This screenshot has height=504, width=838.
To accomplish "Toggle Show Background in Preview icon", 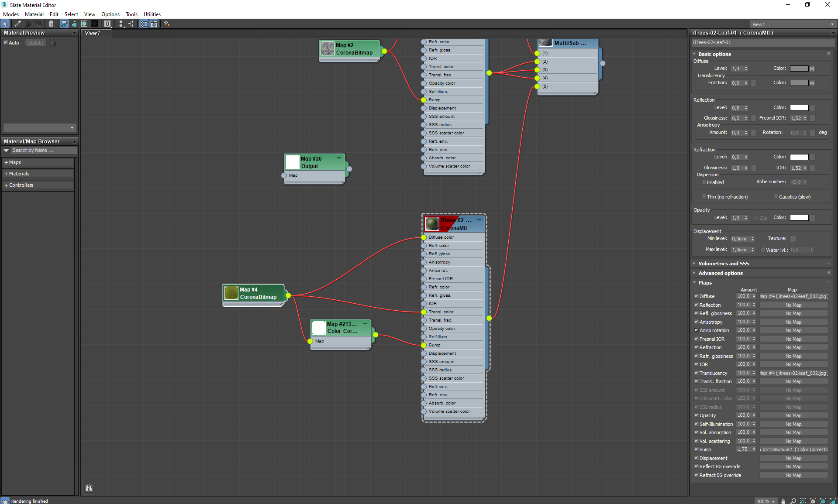I will pos(94,24).
